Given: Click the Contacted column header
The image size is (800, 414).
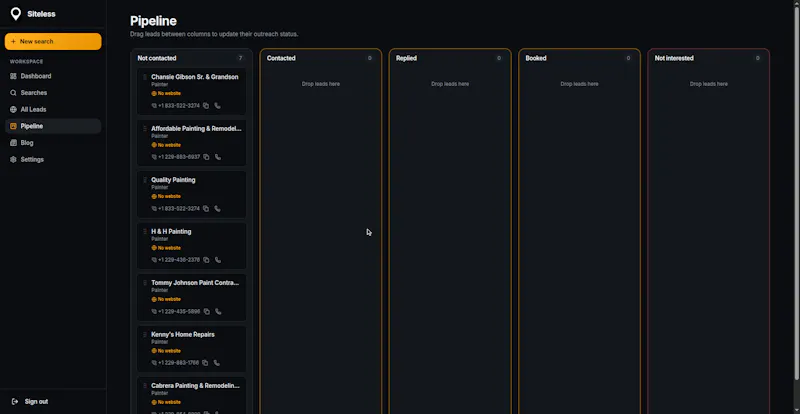Looking at the screenshot, I should (x=281, y=58).
